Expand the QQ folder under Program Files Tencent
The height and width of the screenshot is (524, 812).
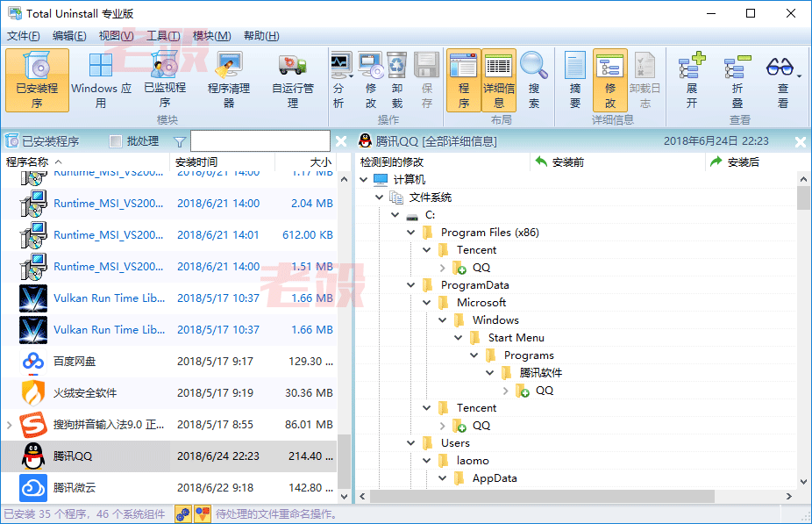point(442,268)
